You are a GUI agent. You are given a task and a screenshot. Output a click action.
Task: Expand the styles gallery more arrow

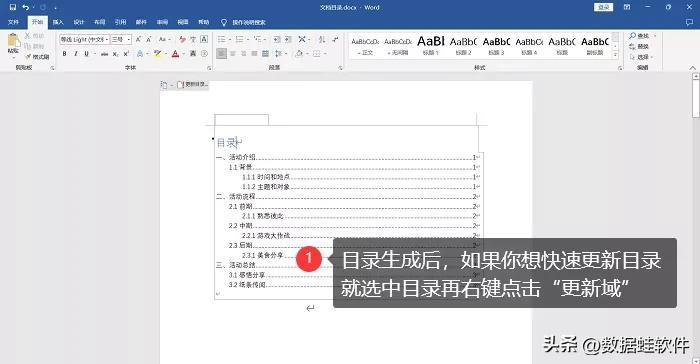click(x=615, y=54)
